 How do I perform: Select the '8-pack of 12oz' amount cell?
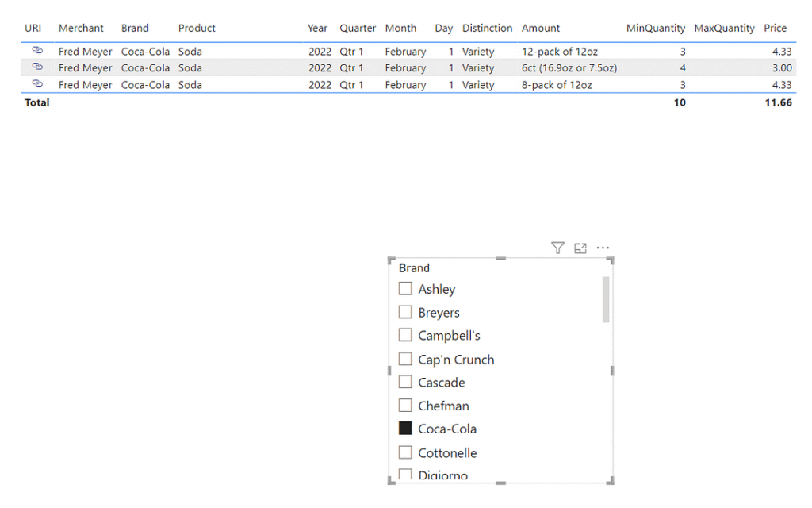click(x=557, y=85)
